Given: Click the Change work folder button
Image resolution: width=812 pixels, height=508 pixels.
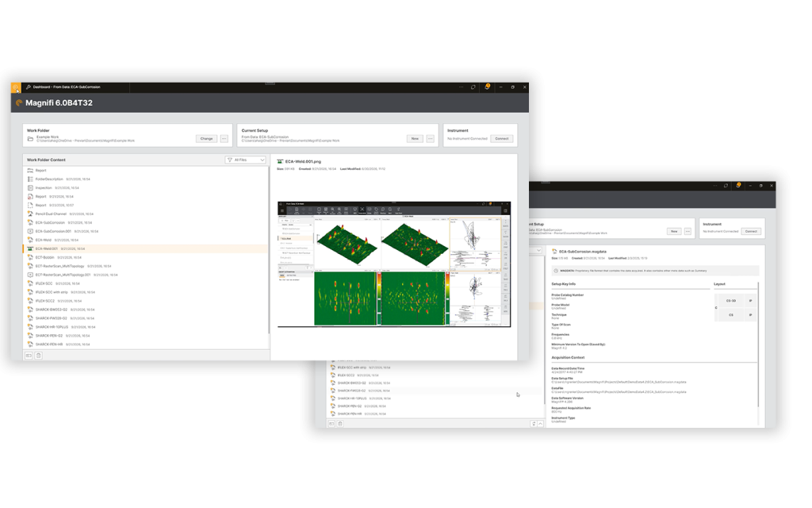Looking at the screenshot, I should (x=207, y=138).
